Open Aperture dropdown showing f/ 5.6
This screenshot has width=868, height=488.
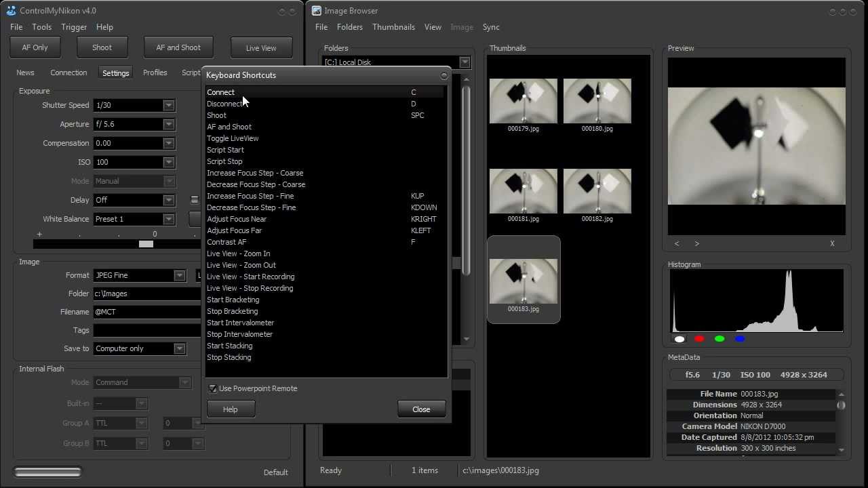168,124
